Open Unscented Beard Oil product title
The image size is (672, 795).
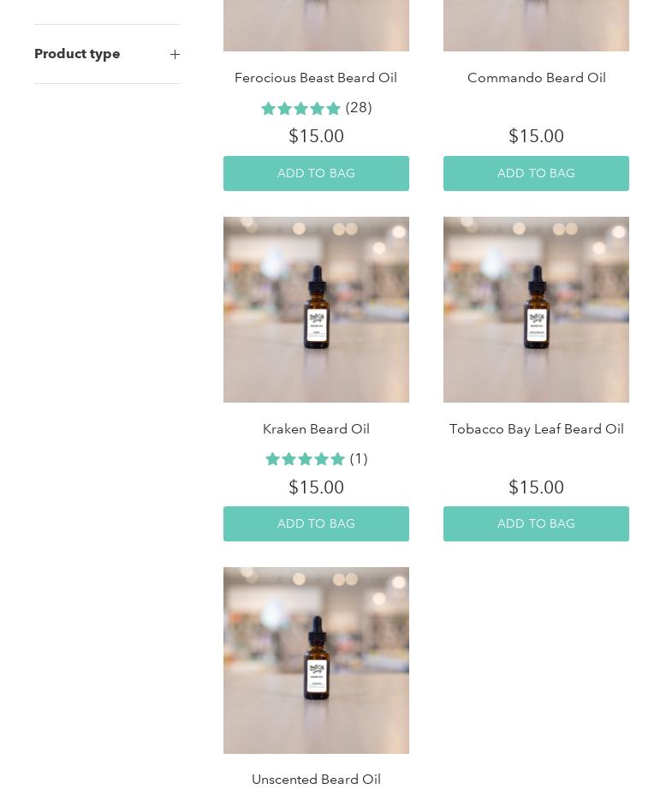[x=316, y=780]
